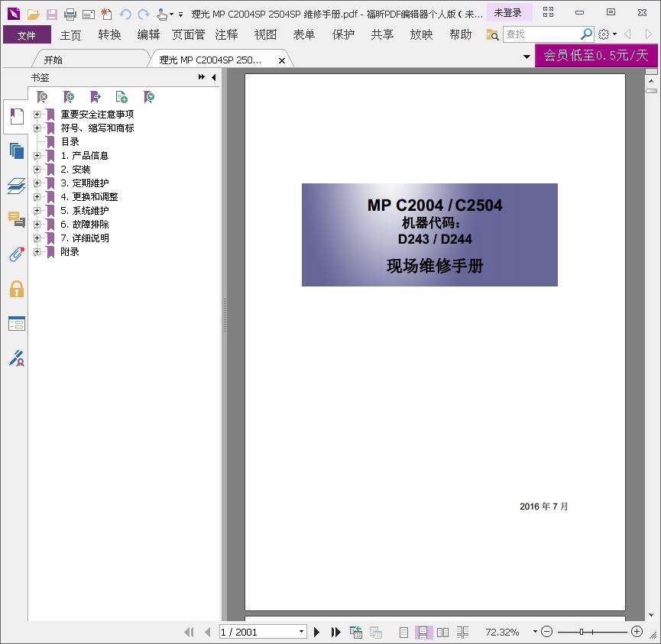The image size is (661, 644).
Task: Close the 理光 MP C2004SP document tab
Action: tap(282, 60)
